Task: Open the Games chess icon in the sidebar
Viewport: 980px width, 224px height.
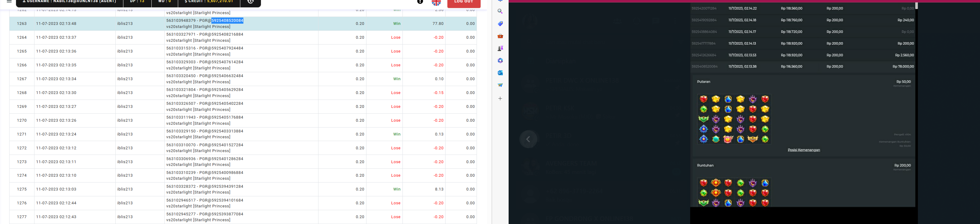Action: pos(500,48)
